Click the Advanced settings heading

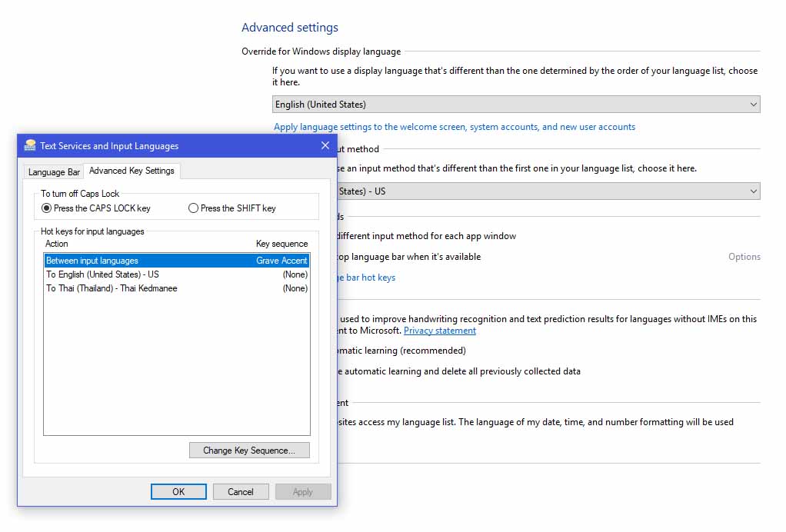290,28
